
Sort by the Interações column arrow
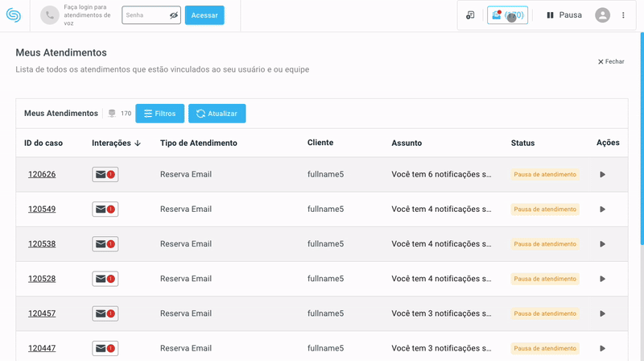point(138,143)
